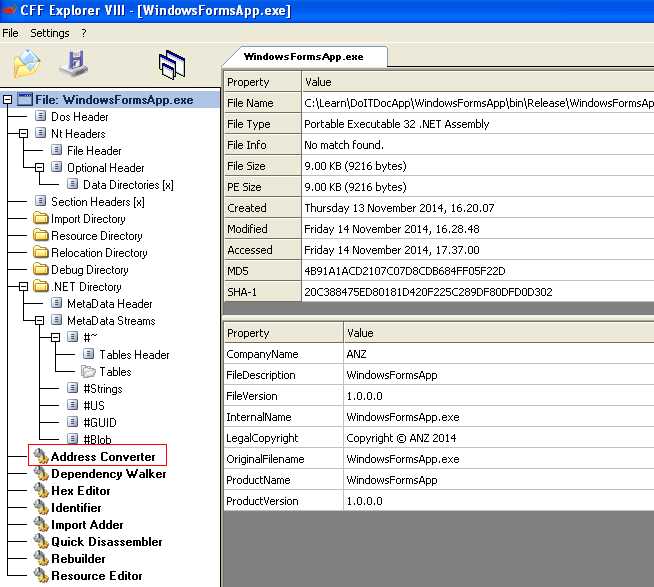654x587 pixels.
Task: Collapse the MetaData Streams branch
Action: tap(39, 321)
